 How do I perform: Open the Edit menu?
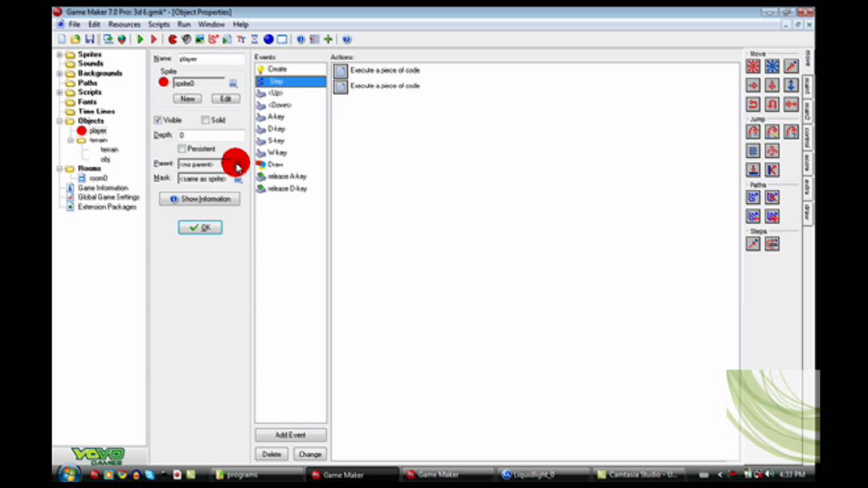pyautogui.click(x=94, y=24)
